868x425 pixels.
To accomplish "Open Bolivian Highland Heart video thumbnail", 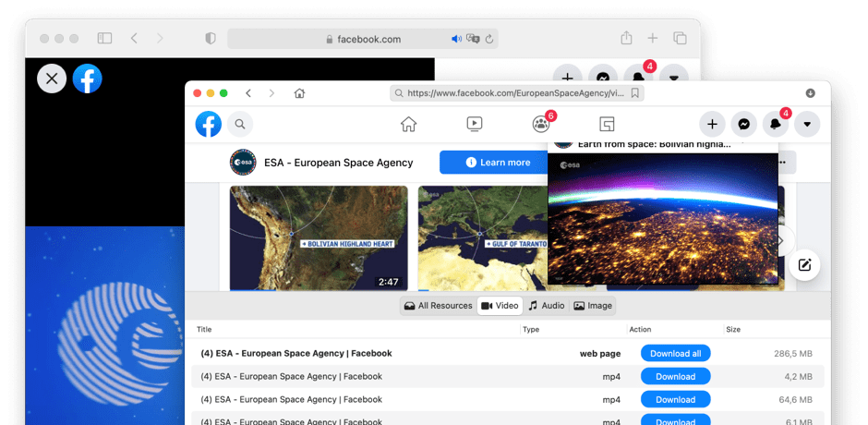I will 319,238.
